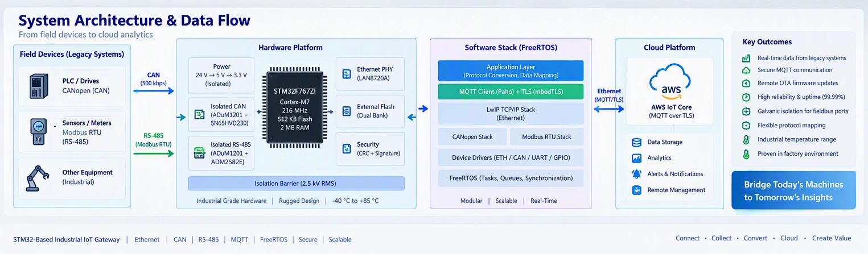Click the Convert footer text
The height and width of the screenshot is (254, 868).
[756, 238]
